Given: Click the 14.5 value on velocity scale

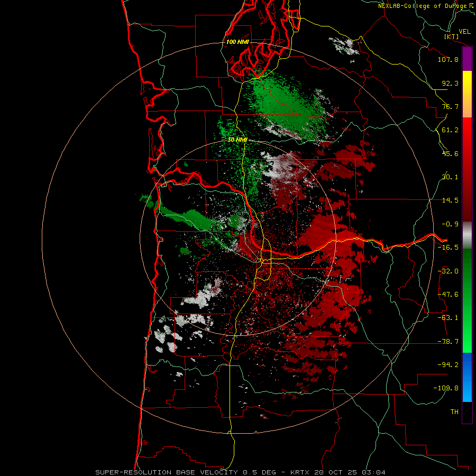Looking at the screenshot, I should [450, 200].
